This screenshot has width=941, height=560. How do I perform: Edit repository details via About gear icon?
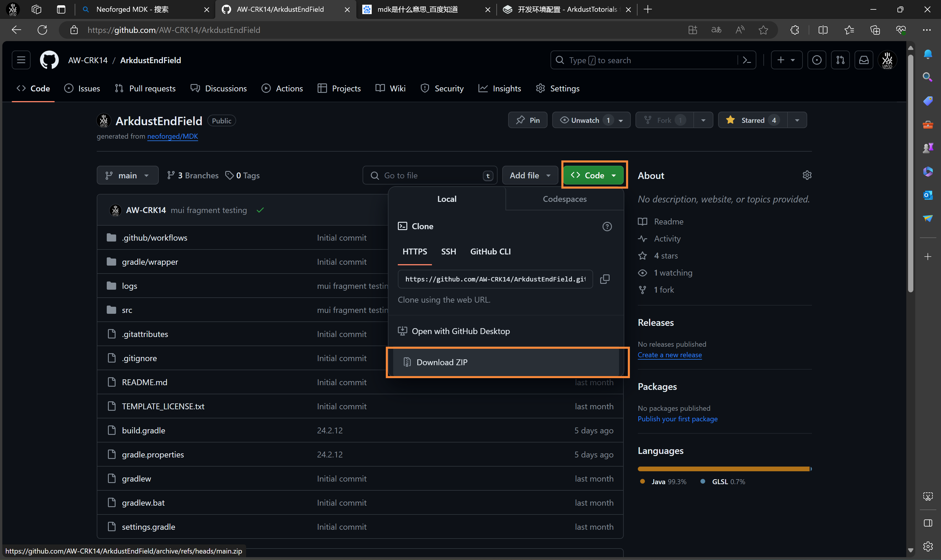pos(807,175)
